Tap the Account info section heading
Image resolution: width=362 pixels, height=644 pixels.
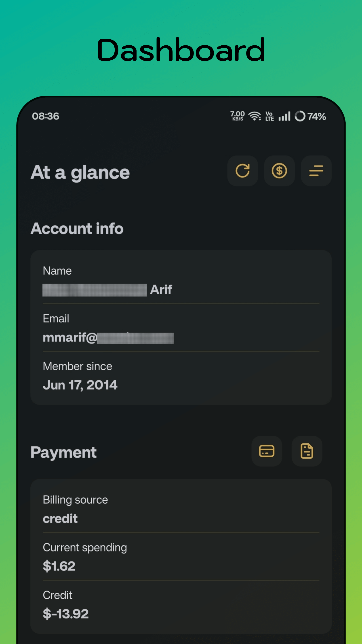coord(77,229)
